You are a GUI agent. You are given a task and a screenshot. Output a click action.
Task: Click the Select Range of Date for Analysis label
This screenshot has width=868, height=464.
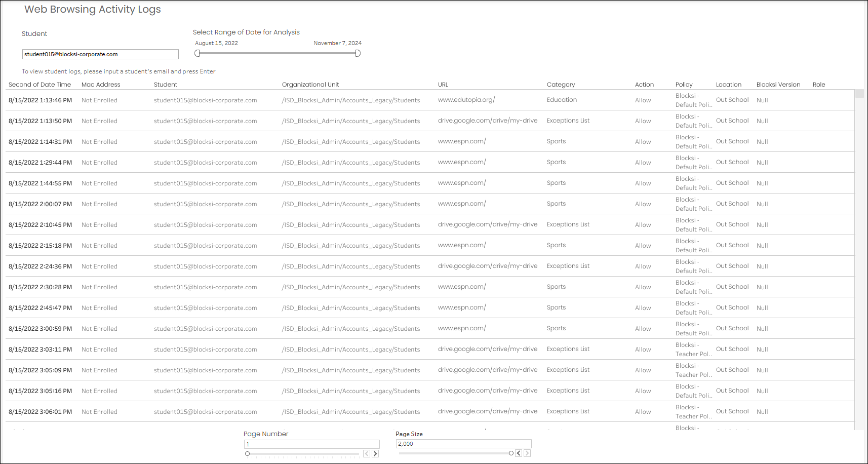[246, 32]
